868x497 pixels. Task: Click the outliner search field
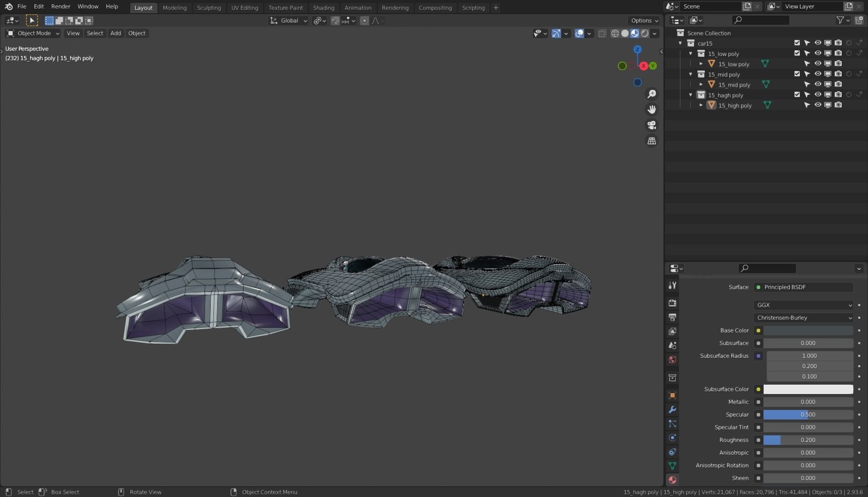760,20
